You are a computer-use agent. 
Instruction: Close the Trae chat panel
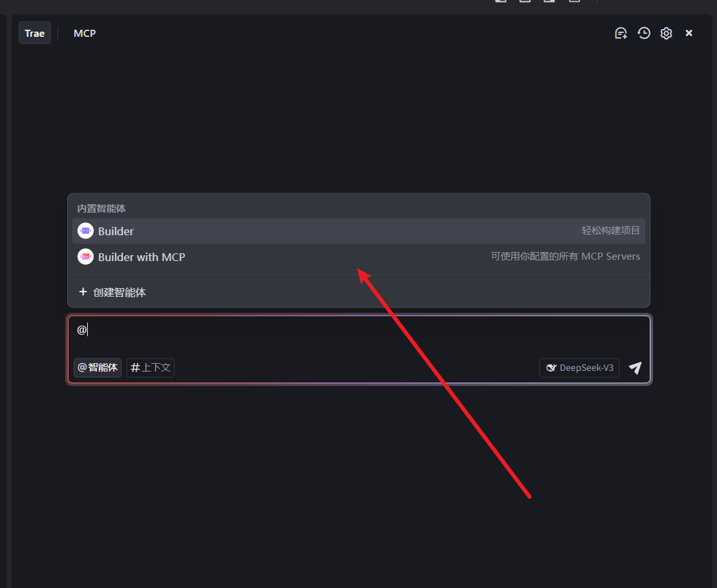[689, 33]
